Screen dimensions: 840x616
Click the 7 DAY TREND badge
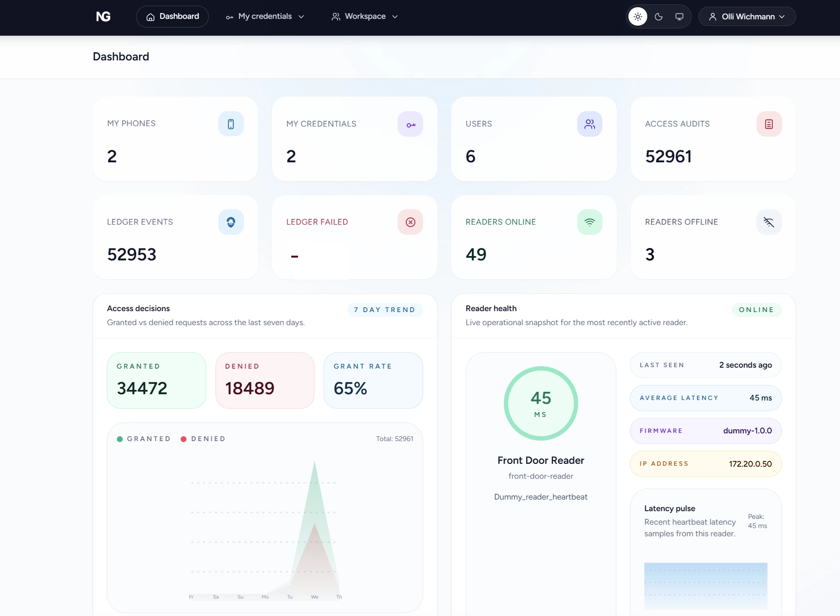point(384,310)
